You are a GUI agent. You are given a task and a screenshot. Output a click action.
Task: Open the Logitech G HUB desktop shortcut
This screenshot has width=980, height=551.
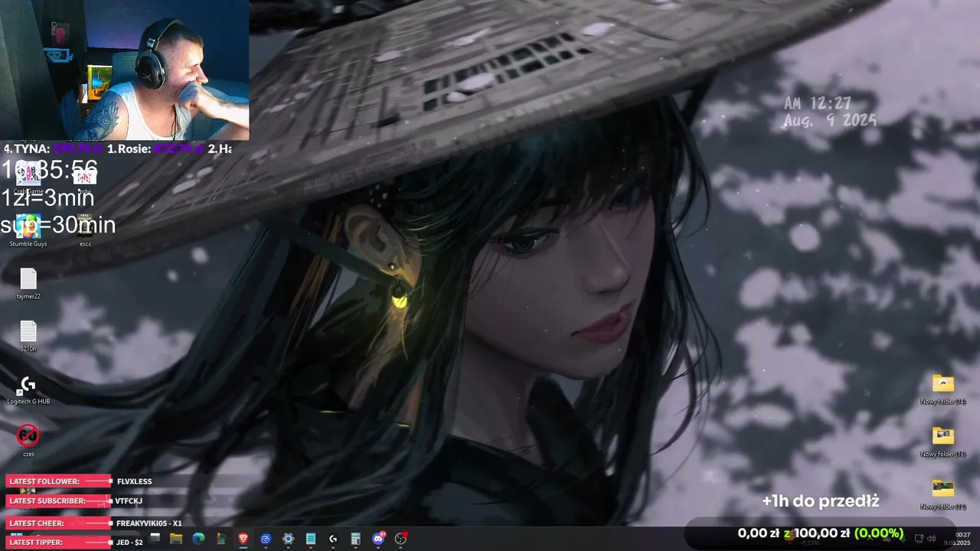tap(28, 390)
